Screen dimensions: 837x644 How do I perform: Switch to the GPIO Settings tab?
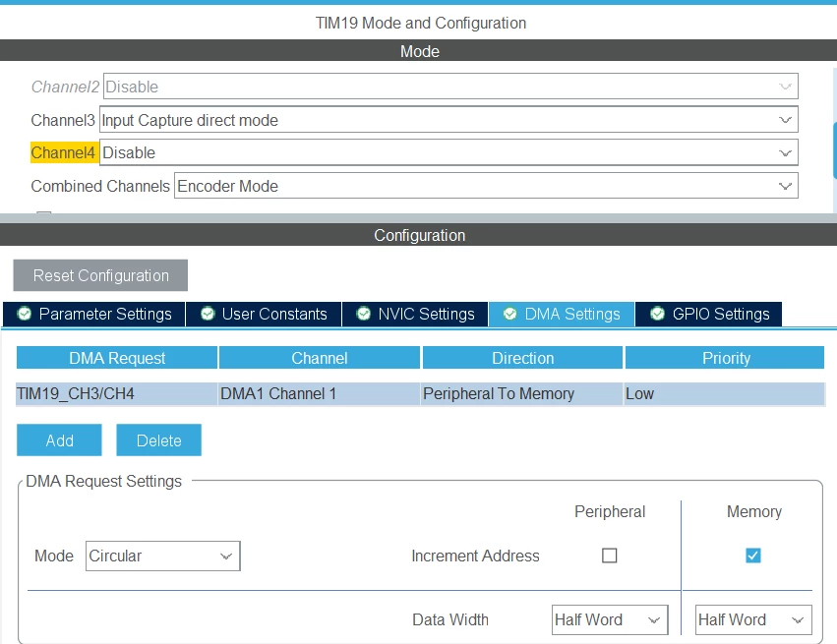click(x=709, y=314)
